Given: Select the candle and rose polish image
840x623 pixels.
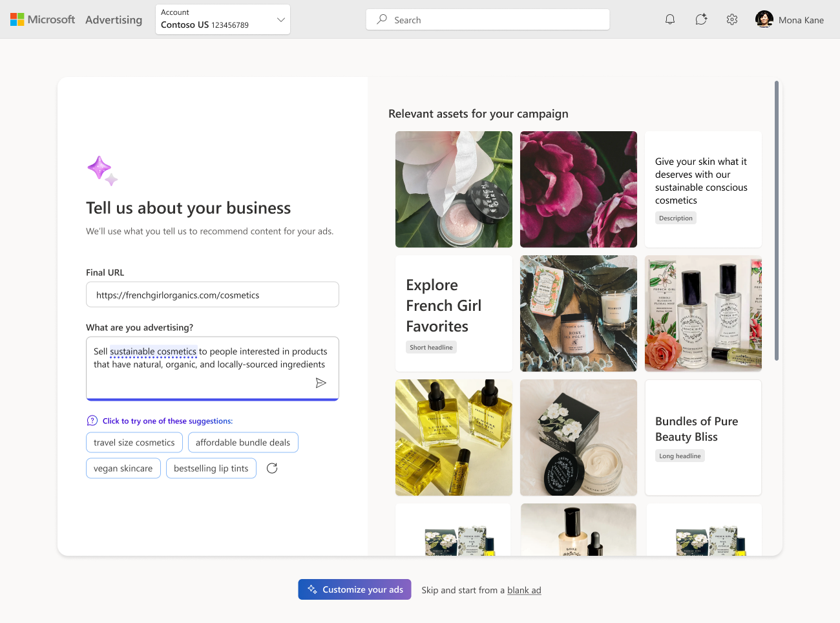Looking at the screenshot, I should tap(578, 313).
